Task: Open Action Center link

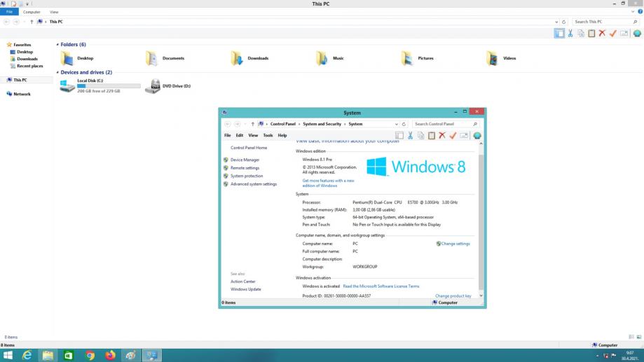Action: 242,281
